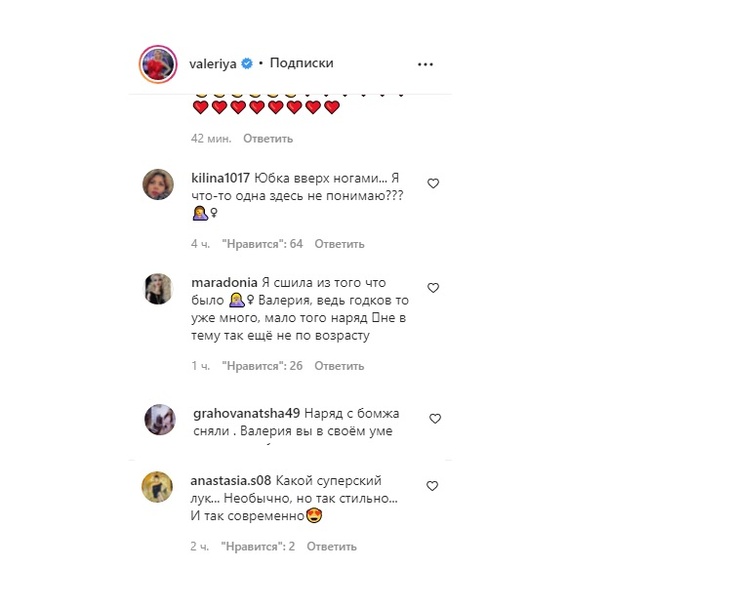Like the maradonia comment with heart
The width and height of the screenshot is (730, 609).
pyautogui.click(x=433, y=288)
